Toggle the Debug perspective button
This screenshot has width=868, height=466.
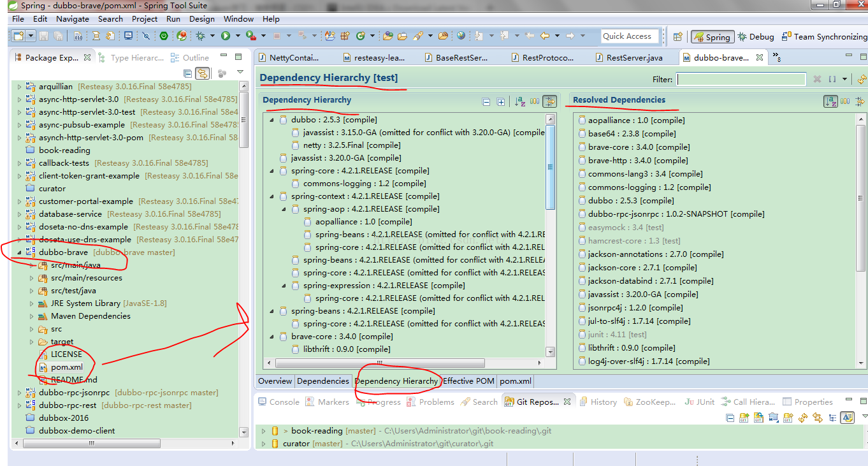coord(756,37)
